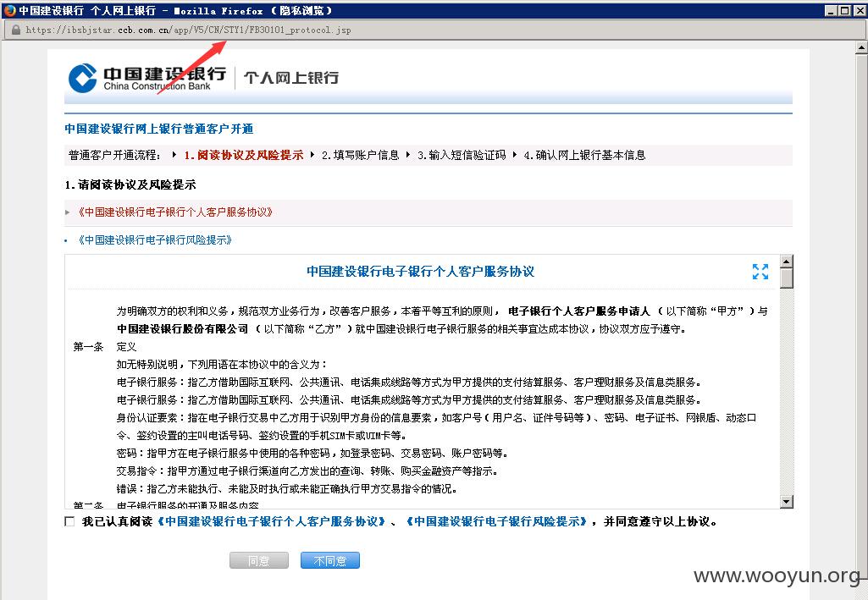The height and width of the screenshot is (600, 868).
Task: Click the 1.请阅读协议及风险提示 heading
Action: [130, 184]
